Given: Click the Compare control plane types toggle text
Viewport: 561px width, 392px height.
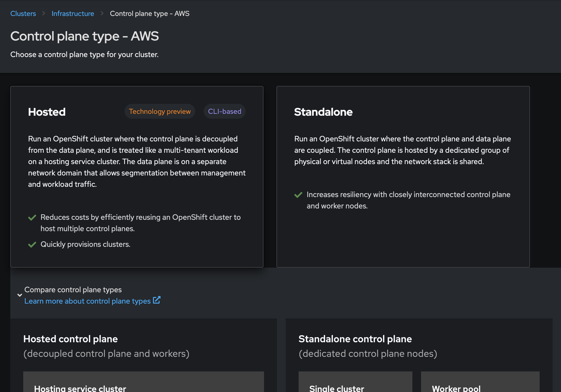Looking at the screenshot, I should tap(73, 290).
